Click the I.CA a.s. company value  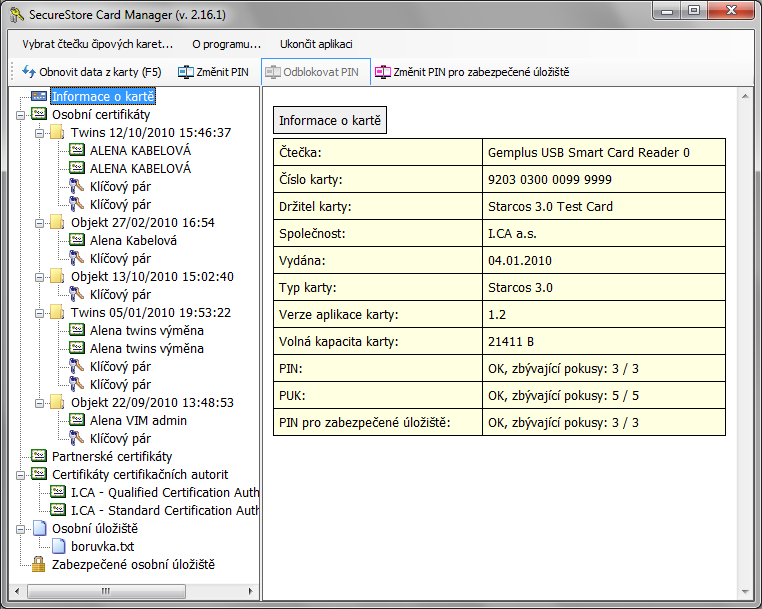[x=512, y=234]
